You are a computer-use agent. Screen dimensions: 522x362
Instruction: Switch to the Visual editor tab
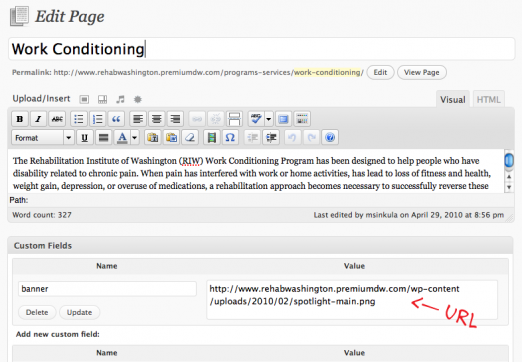point(453,100)
